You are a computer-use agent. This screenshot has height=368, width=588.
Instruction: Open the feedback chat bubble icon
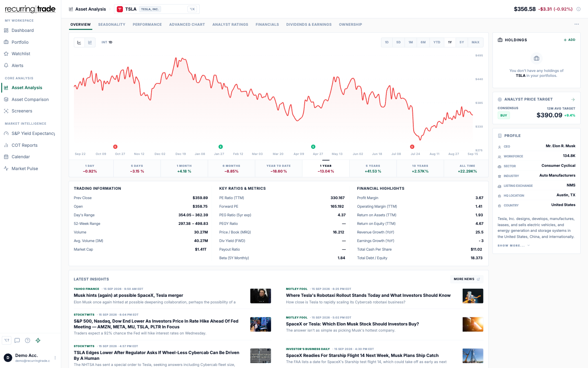(x=17, y=340)
